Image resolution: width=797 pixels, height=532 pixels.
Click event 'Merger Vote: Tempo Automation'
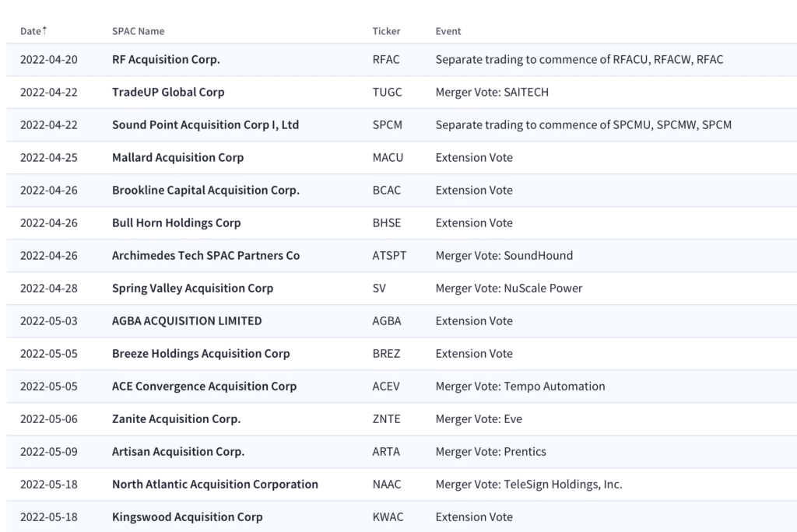coord(521,387)
